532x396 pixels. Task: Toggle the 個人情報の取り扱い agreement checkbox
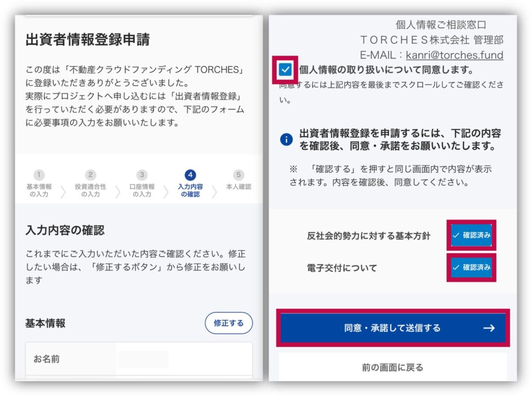tap(285, 70)
